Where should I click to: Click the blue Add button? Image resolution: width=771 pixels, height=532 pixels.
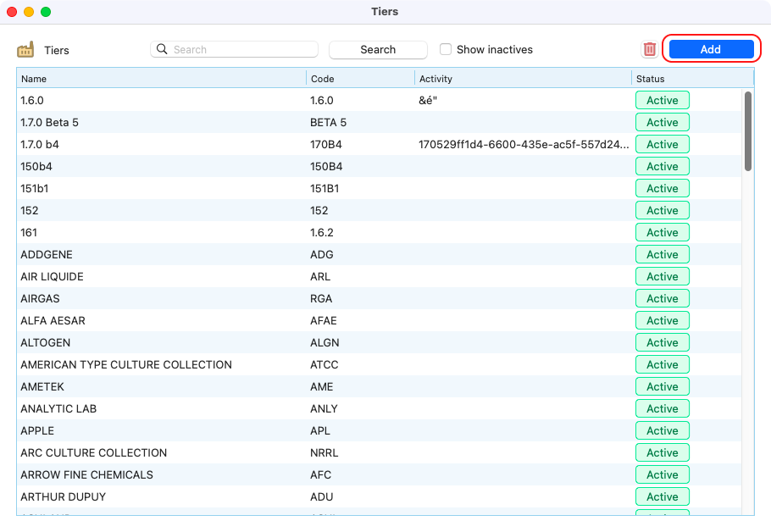point(711,49)
